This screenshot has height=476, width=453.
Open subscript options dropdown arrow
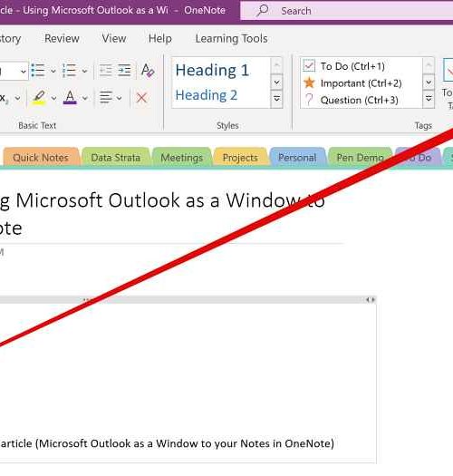(17, 98)
